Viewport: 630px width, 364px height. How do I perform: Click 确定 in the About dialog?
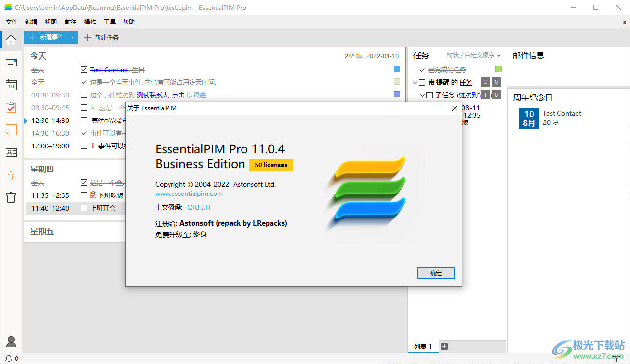[x=436, y=273]
